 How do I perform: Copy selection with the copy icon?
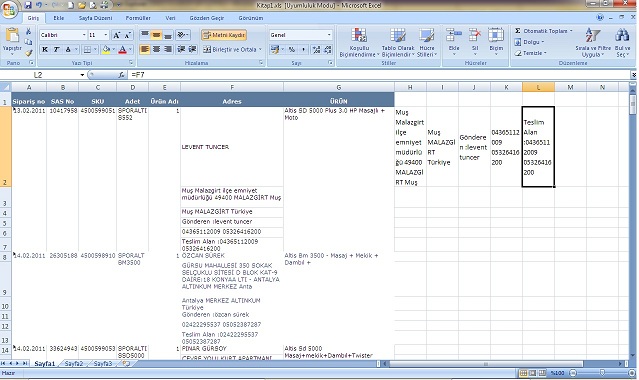point(28,42)
